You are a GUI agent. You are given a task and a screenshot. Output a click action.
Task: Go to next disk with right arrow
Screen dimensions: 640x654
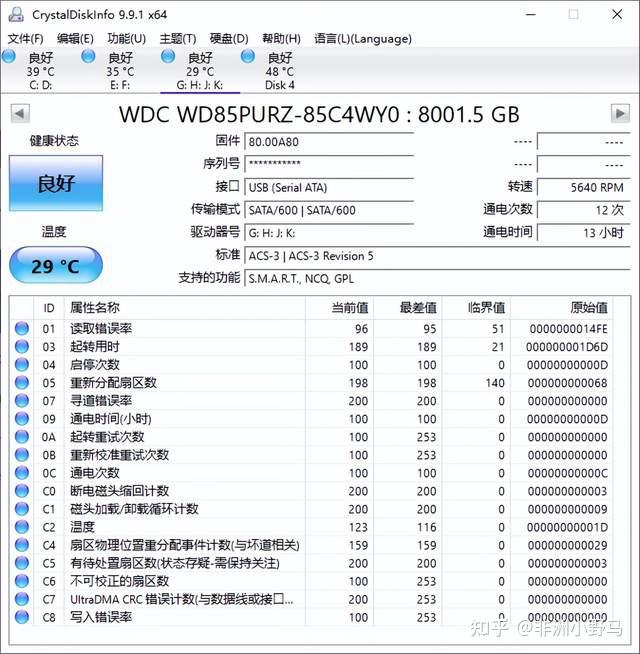(620, 113)
